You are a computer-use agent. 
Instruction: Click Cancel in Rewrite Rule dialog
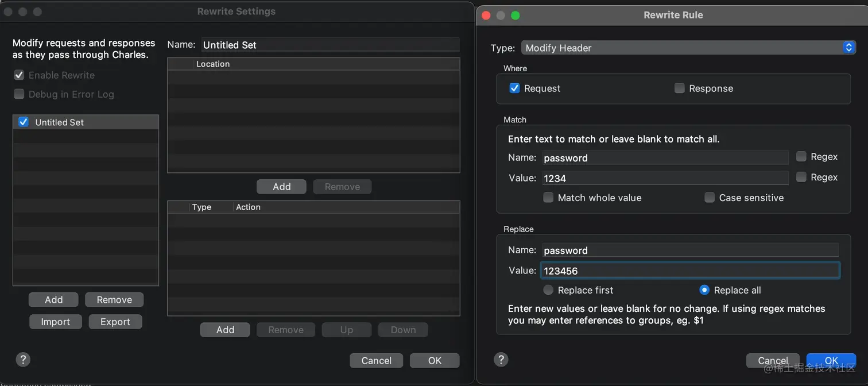[x=773, y=361]
